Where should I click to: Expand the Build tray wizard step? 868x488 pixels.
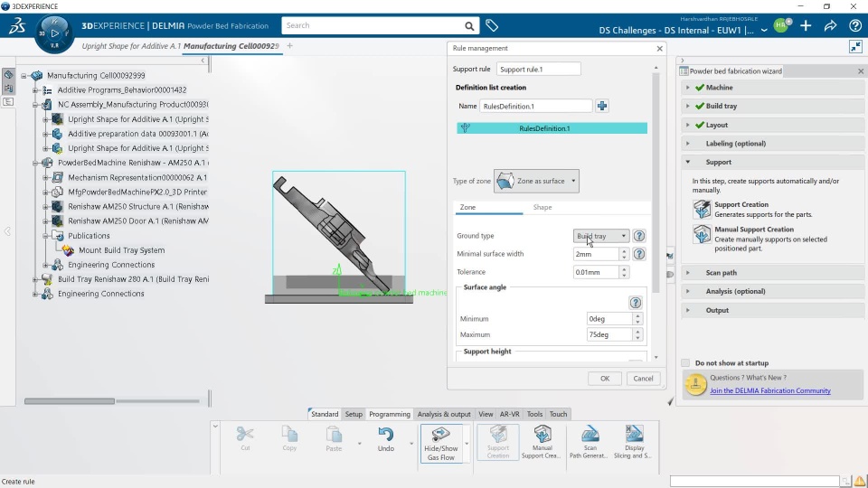click(688, 106)
